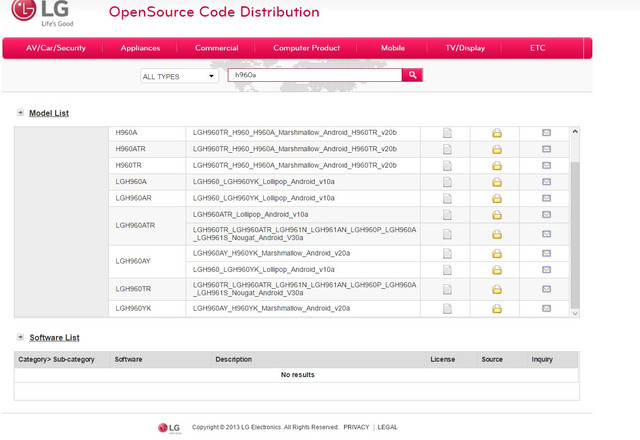Send inquiry for LGH960TR Nougat V30a row
This screenshot has height=440, width=640.
coord(547,289)
